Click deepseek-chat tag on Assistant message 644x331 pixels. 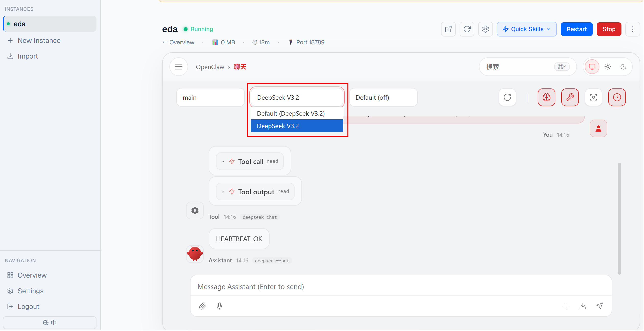(272, 261)
